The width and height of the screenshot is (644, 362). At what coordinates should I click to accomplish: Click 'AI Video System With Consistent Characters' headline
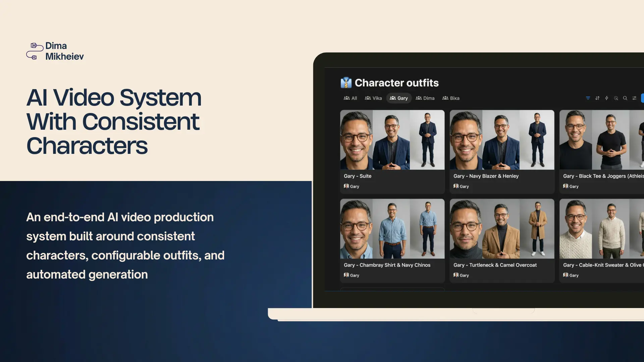click(114, 121)
